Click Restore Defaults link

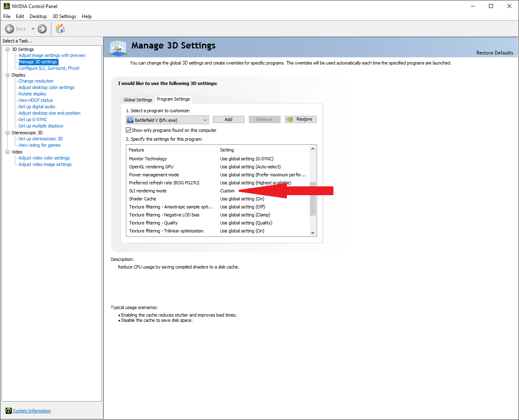495,53
